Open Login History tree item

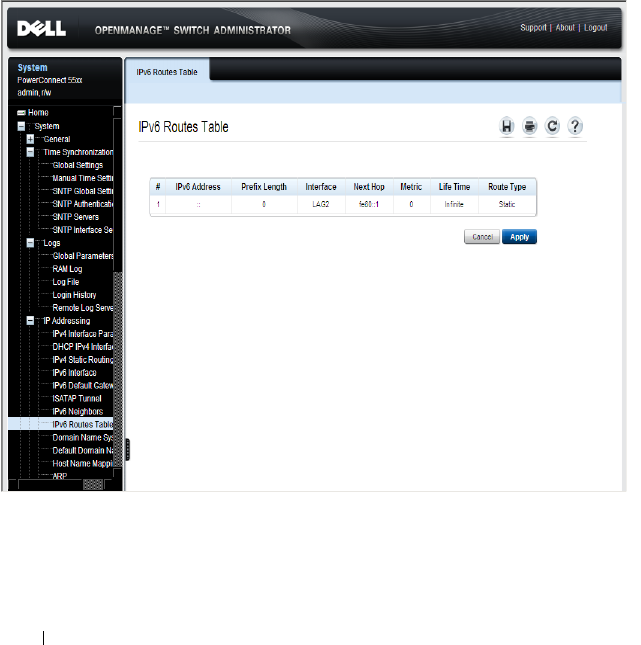point(74,295)
